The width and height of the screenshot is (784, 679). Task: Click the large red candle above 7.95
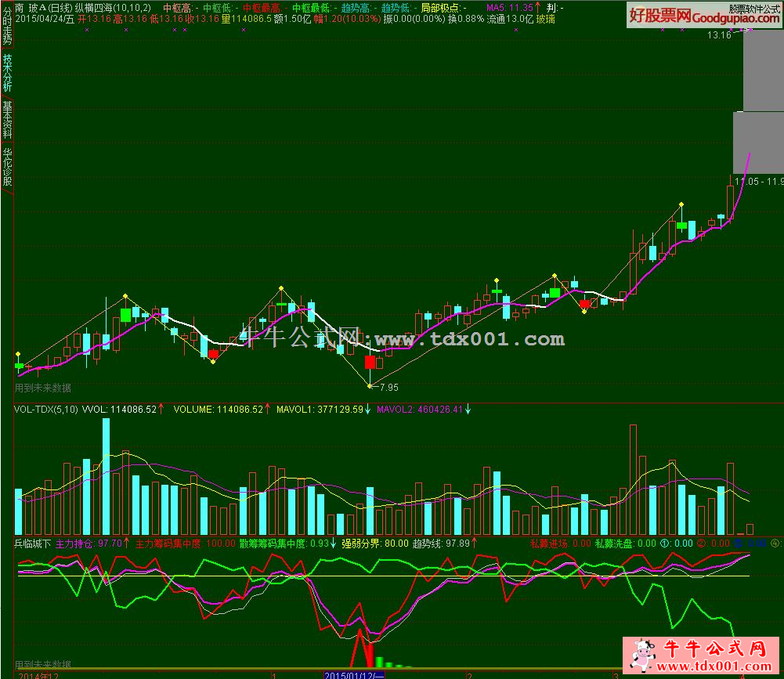coord(370,362)
